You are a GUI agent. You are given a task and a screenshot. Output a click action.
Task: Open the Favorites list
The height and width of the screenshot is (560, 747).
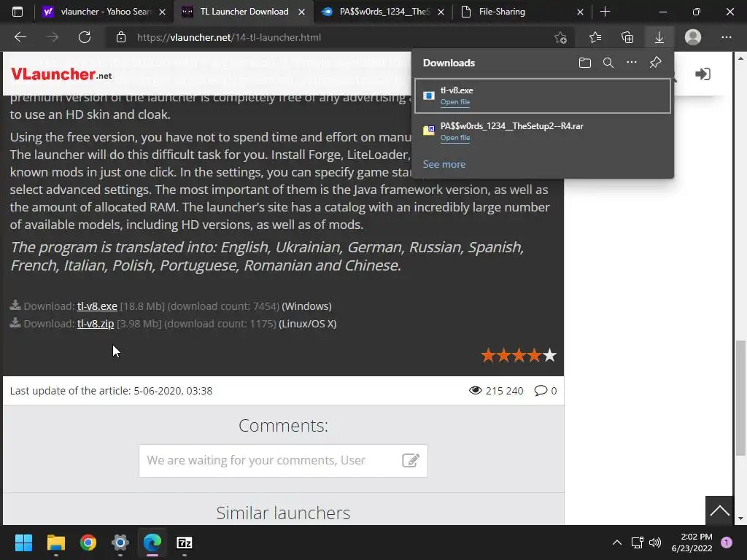(595, 37)
